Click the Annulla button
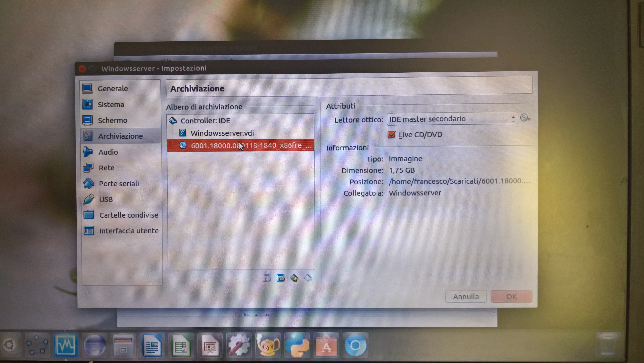 [466, 297]
